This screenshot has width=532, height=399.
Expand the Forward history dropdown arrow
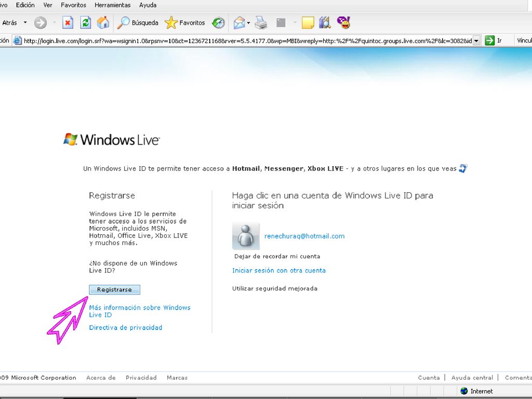(54, 23)
